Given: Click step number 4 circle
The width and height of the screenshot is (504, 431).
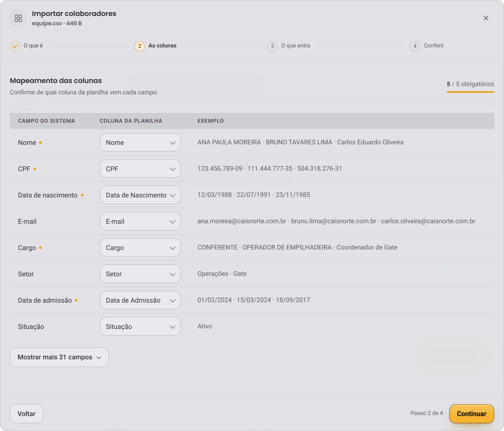Looking at the screenshot, I should (x=415, y=46).
